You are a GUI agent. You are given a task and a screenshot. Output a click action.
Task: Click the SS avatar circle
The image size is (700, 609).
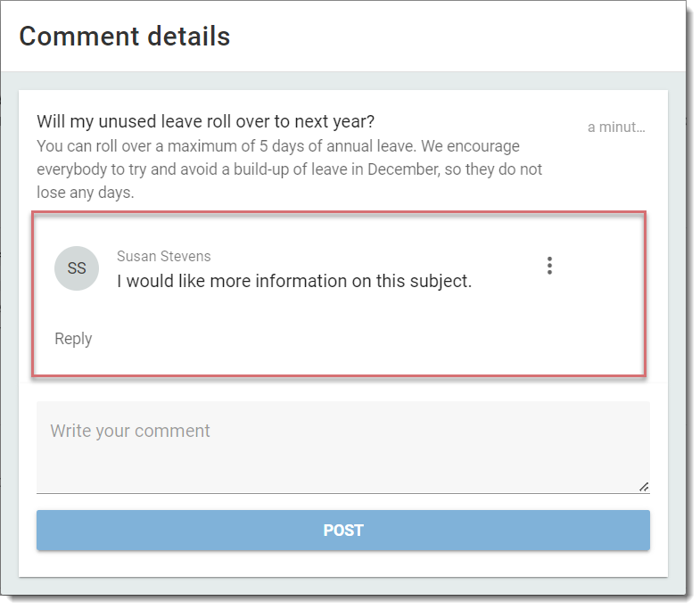77,268
